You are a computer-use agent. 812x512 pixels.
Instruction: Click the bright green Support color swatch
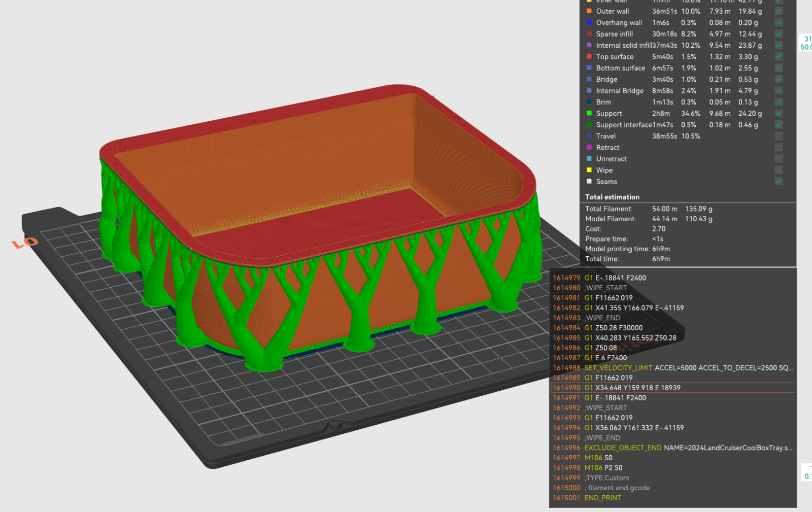(x=589, y=113)
